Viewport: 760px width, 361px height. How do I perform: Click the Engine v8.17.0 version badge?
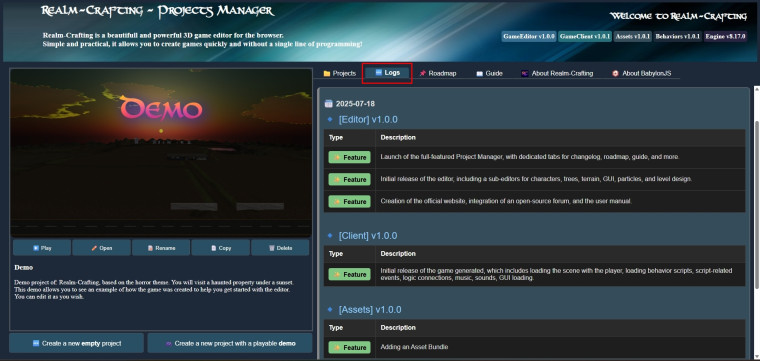pyautogui.click(x=725, y=36)
